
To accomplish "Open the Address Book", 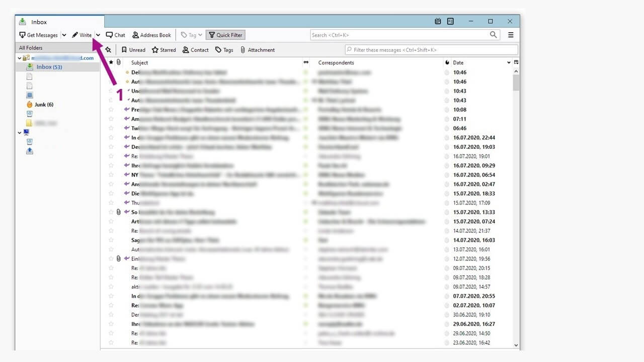I will (x=151, y=35).
